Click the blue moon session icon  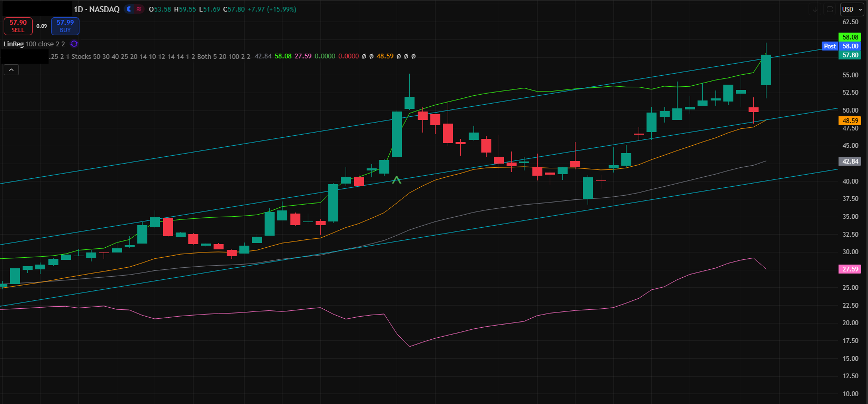pyautogui.click(x=129, y=9)
